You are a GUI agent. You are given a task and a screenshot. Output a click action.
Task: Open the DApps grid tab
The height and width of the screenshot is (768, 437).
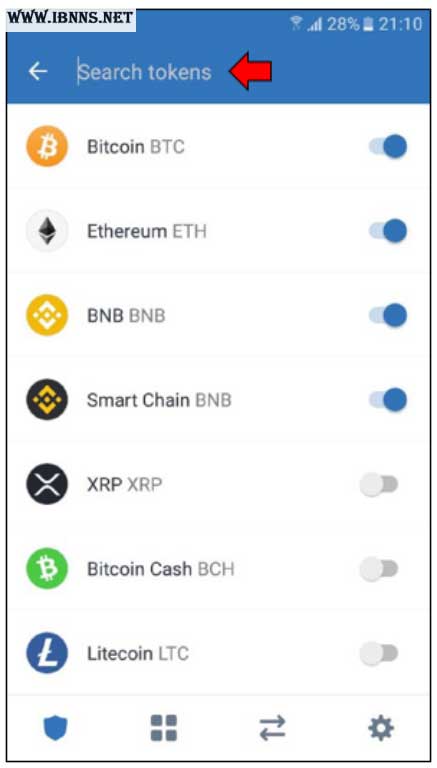pos(164,728)
